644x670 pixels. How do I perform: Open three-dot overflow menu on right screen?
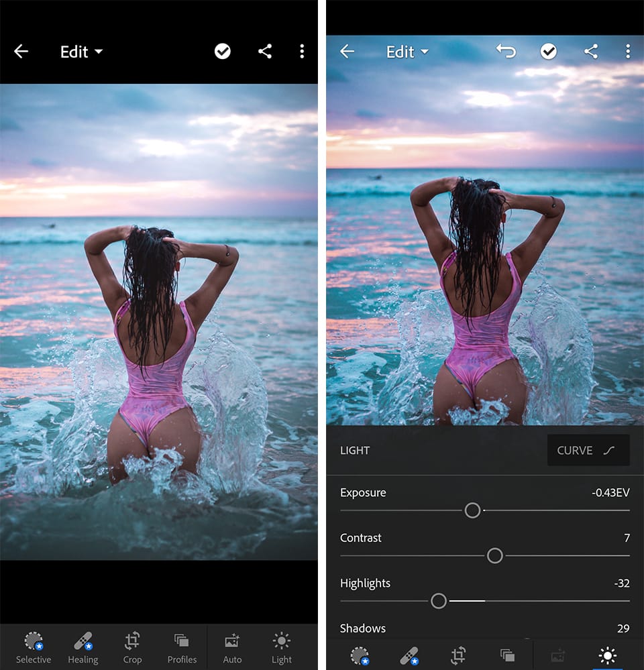tap(627, 52)
